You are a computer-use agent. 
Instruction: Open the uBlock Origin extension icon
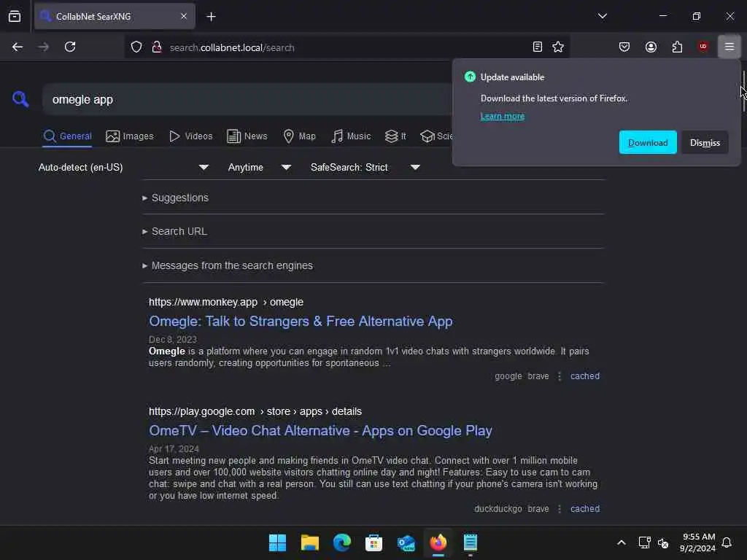click(703, 47)
